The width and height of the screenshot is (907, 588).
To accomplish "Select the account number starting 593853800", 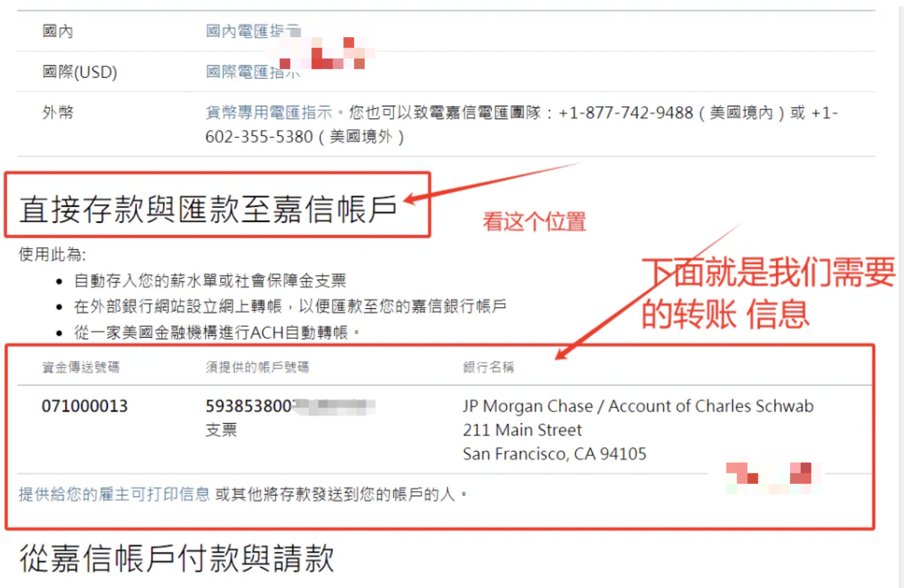I will click(290, 406).
